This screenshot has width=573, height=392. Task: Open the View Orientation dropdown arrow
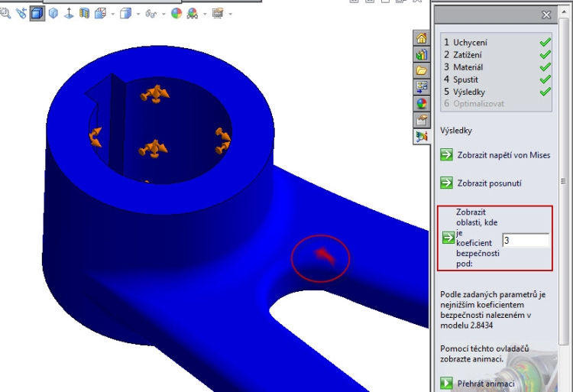pyautogui.click(x=112, y=15)
